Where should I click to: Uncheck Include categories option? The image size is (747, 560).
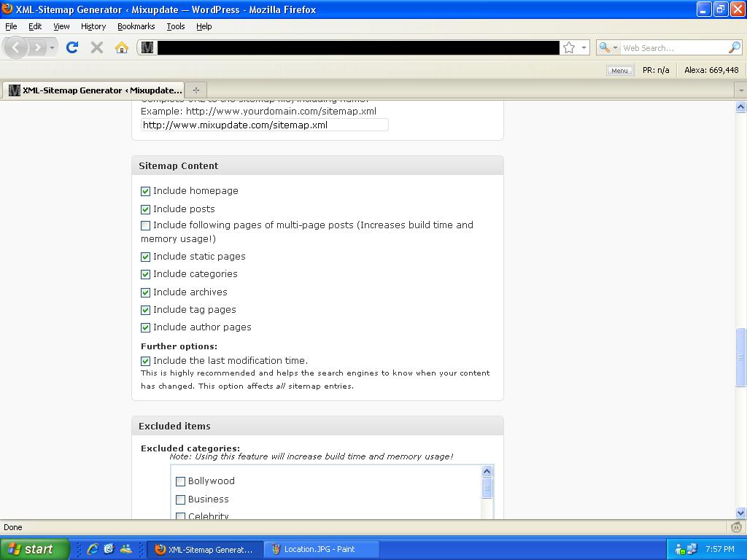tap(145, 275)
